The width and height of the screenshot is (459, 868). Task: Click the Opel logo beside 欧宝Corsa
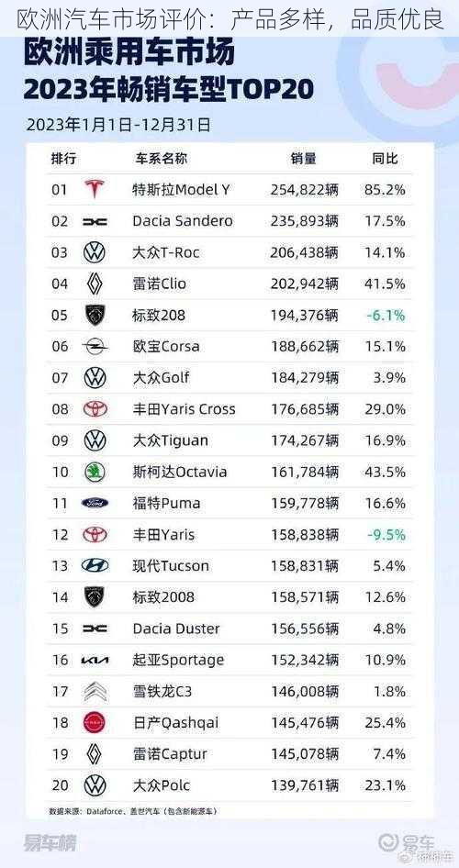coord(95,347)
